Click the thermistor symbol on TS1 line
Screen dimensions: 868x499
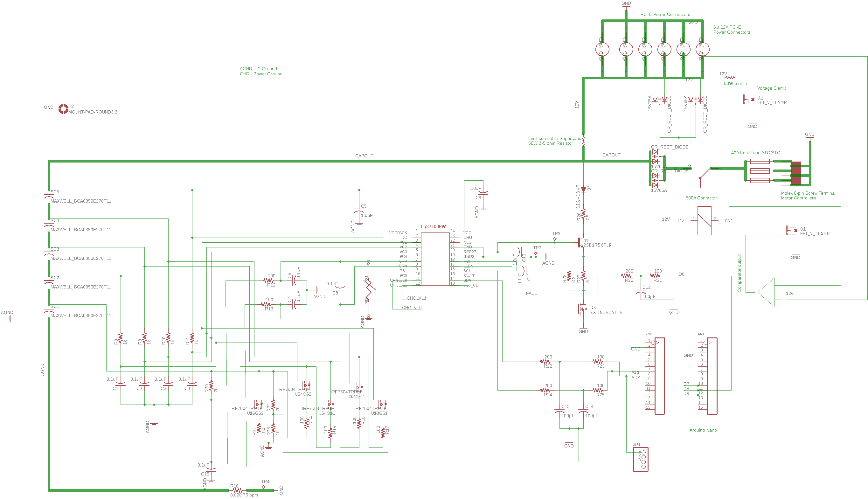[369, 290]
